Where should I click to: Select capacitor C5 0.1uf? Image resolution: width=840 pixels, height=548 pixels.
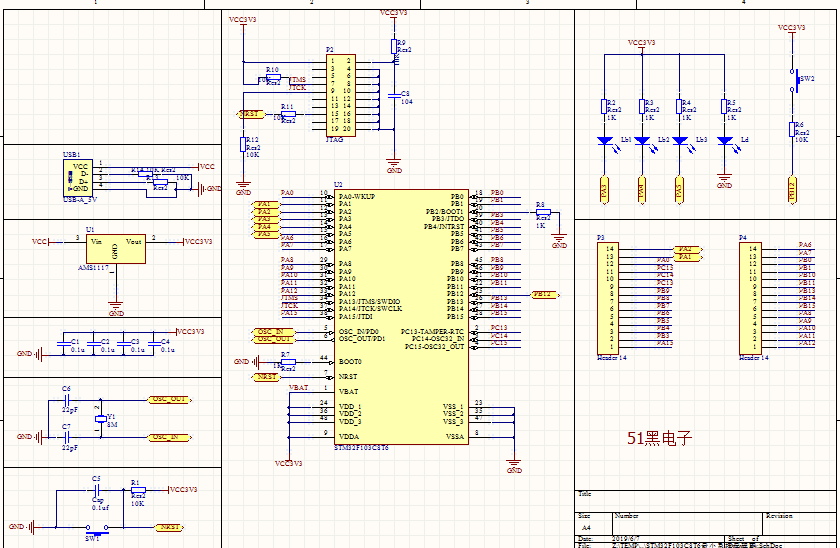[97, 490]
